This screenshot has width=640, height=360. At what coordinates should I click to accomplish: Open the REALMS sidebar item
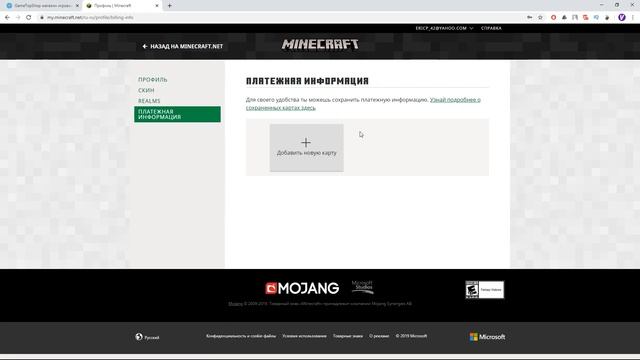coord(149,101)
